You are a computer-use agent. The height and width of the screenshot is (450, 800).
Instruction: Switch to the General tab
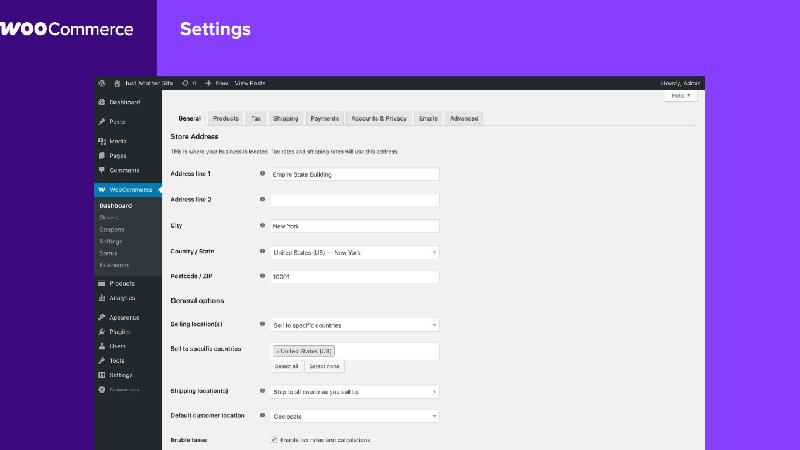click(189, 118)
